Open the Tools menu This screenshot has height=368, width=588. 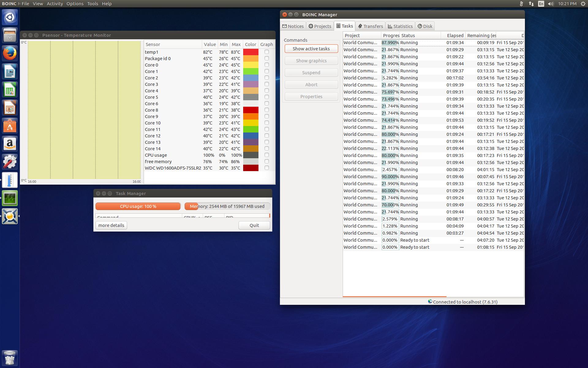92,4
